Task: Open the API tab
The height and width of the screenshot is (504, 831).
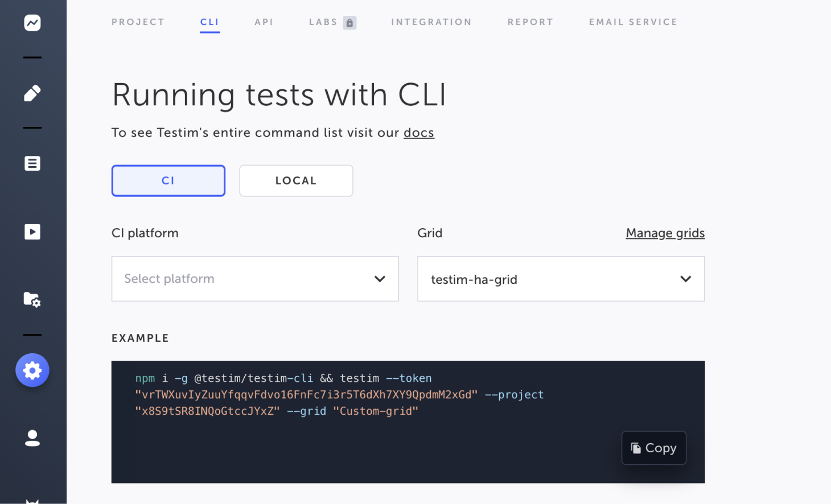Action: point(264,22)
